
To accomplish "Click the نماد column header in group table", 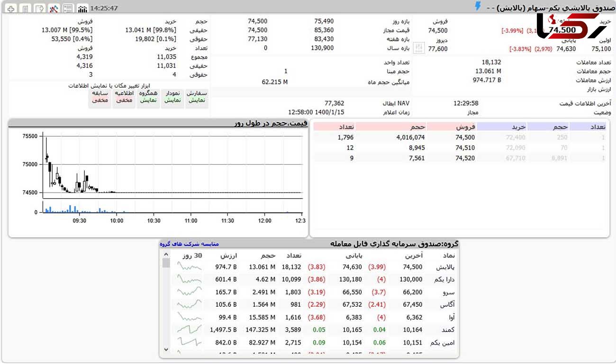I will (448, 255).
